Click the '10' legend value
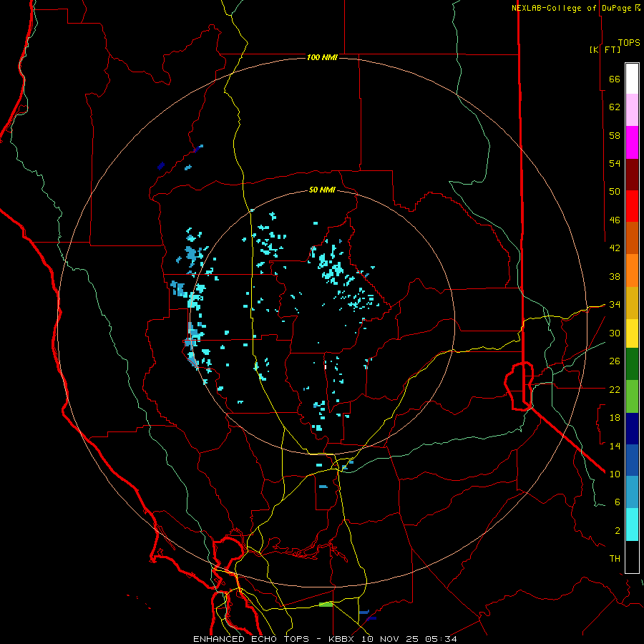This screenshot has height=644, width=644. point(615,474)
